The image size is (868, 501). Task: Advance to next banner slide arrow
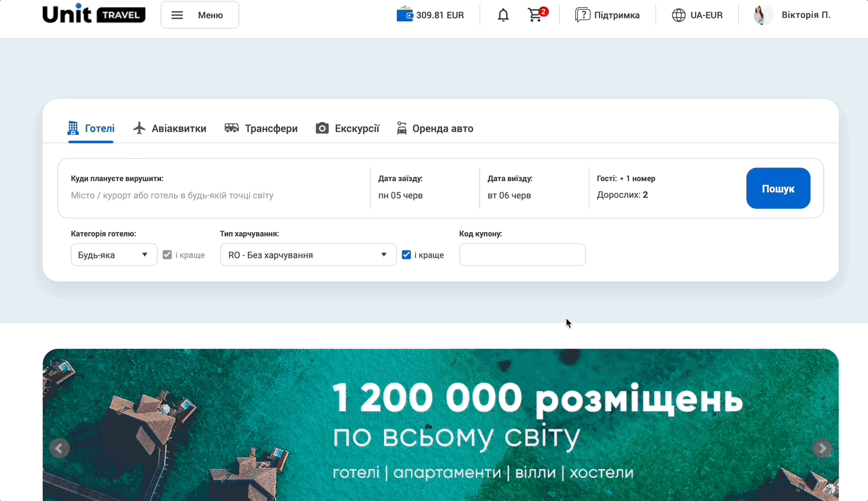click(822, 448)
